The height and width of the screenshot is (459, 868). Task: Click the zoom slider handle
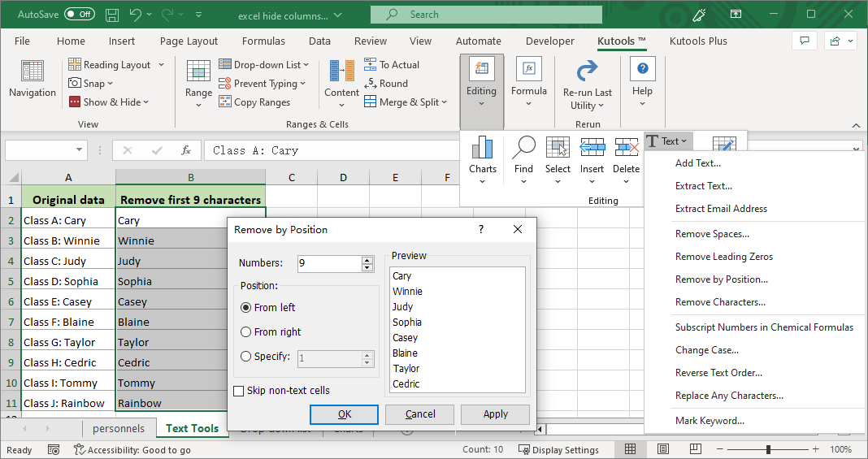pos(768,449)
